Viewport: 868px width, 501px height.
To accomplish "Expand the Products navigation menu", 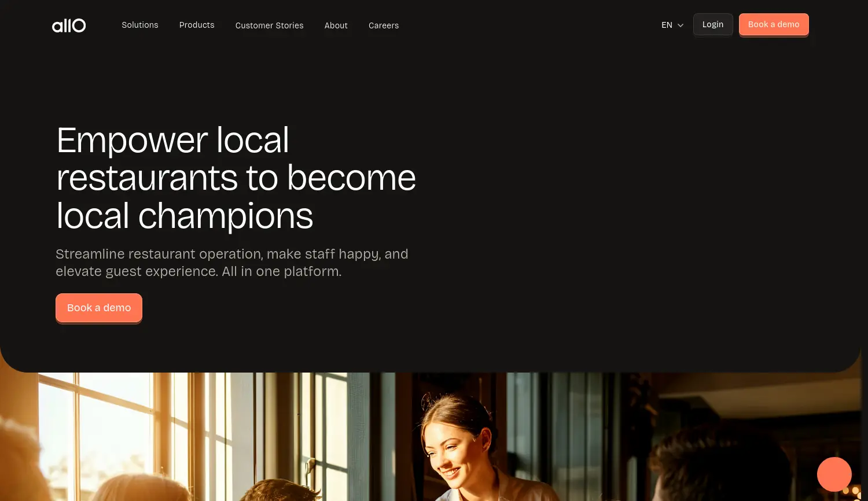I will point(197,25).
